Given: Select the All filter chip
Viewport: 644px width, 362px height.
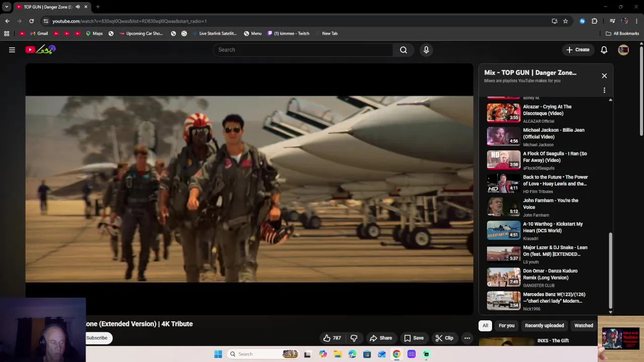Looking at the screenshot, I should click(485, 325).
